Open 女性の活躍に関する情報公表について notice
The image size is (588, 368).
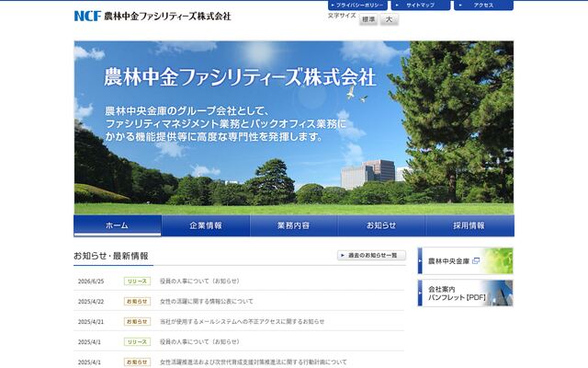coord(206,301)
